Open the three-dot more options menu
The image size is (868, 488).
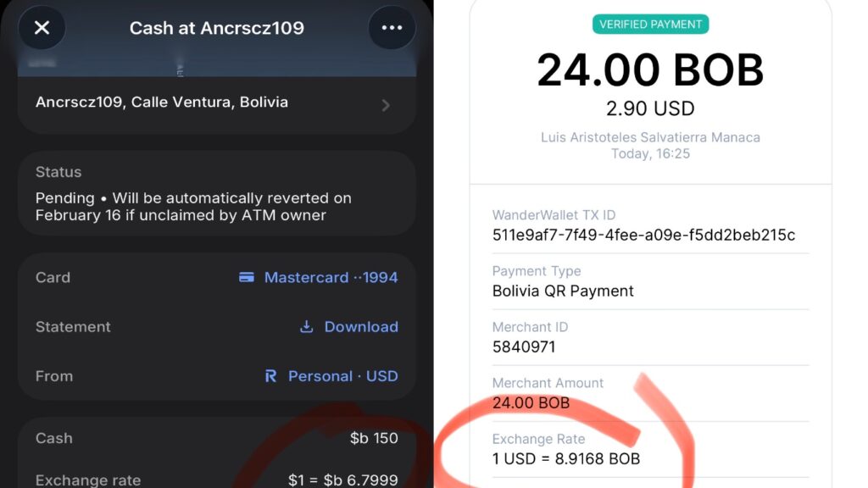392,28
